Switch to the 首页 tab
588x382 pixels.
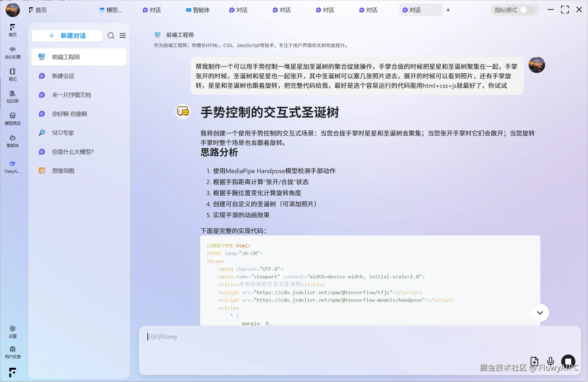(x=38, y=10)
